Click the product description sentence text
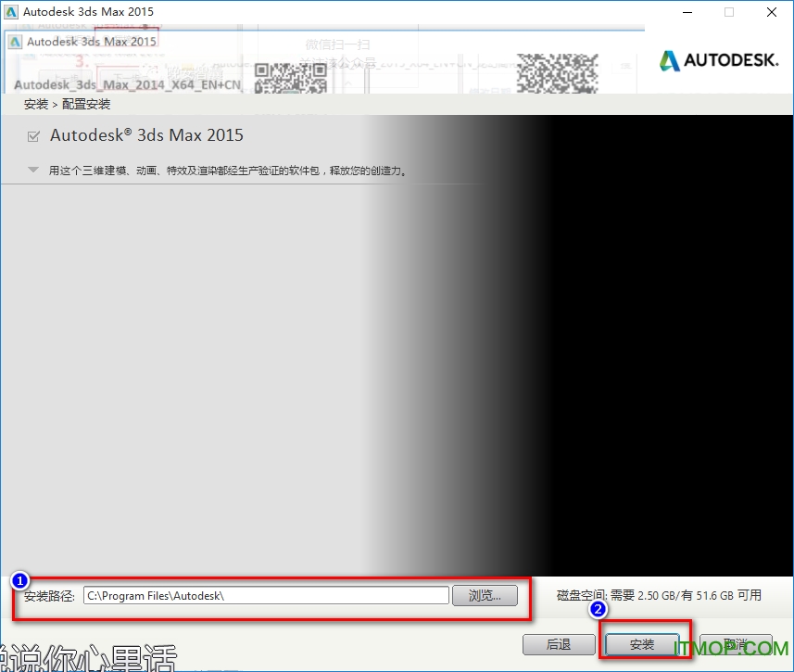Screen dimensions: 794x672 point(228,171)
